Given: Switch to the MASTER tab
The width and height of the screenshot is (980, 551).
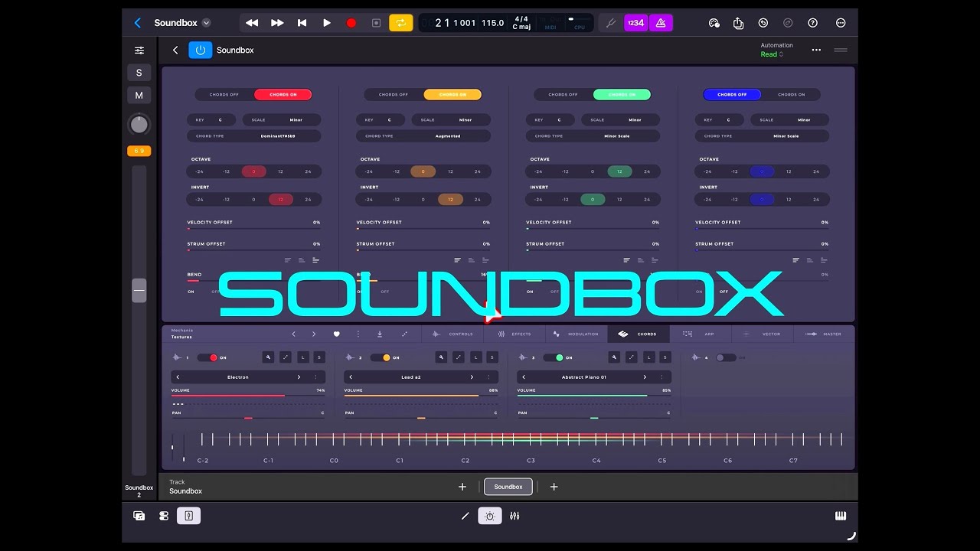Looking at the screenshot, I should click(x=824, y=334).
